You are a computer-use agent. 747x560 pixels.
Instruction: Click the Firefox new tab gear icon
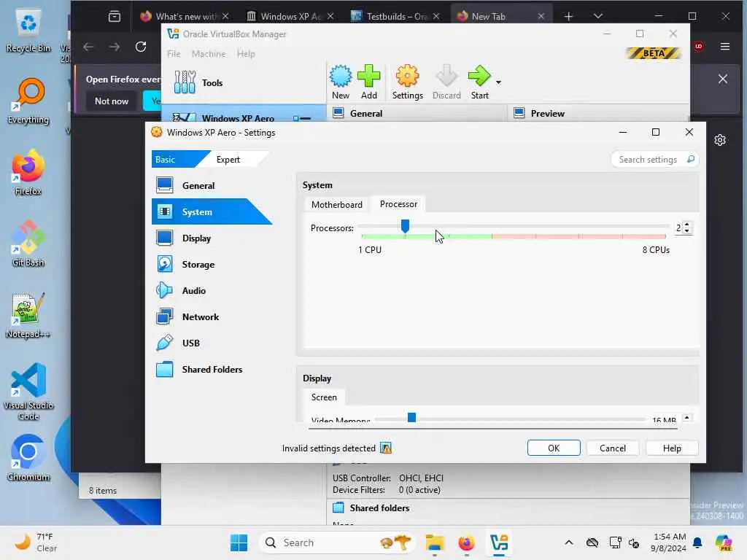point(720,140)
